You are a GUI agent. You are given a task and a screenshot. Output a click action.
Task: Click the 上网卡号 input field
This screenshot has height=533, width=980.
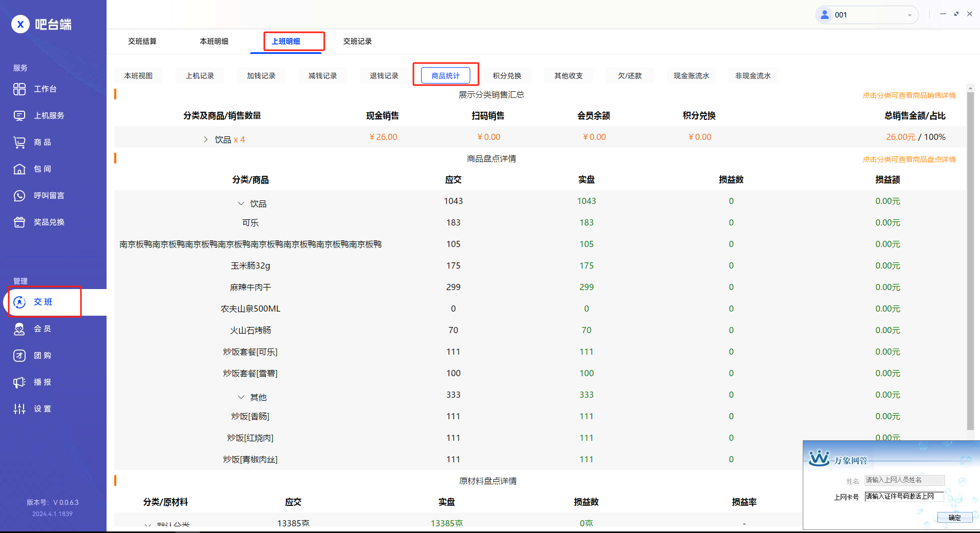pos(904,496)
